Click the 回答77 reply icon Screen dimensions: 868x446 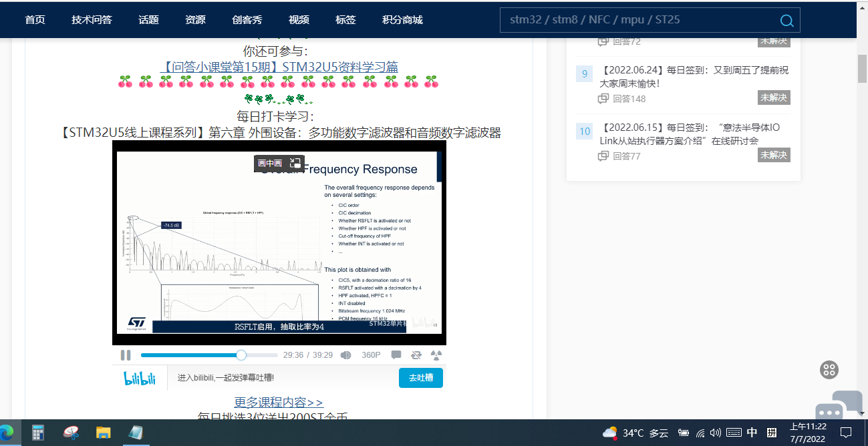click(603, 156)
